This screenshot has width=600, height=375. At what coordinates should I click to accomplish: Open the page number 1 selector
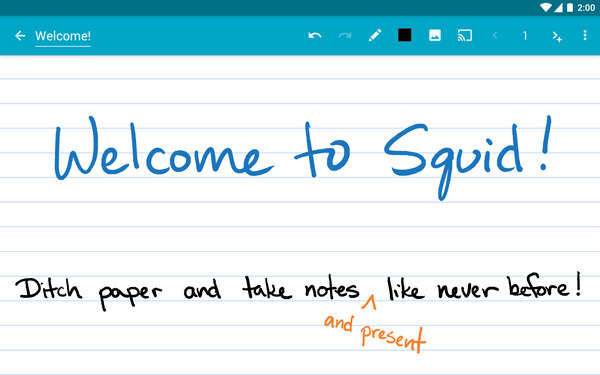(525, 36)
